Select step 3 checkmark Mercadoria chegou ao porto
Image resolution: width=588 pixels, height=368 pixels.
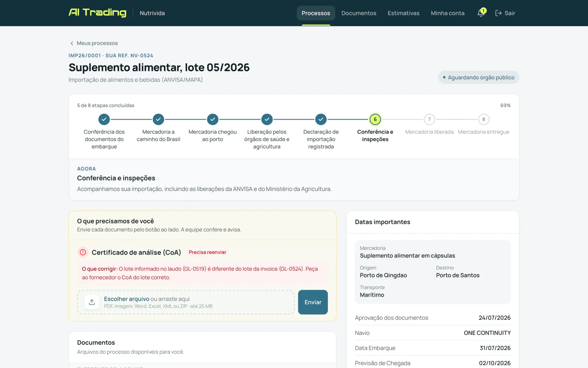(x=213, y=119)
